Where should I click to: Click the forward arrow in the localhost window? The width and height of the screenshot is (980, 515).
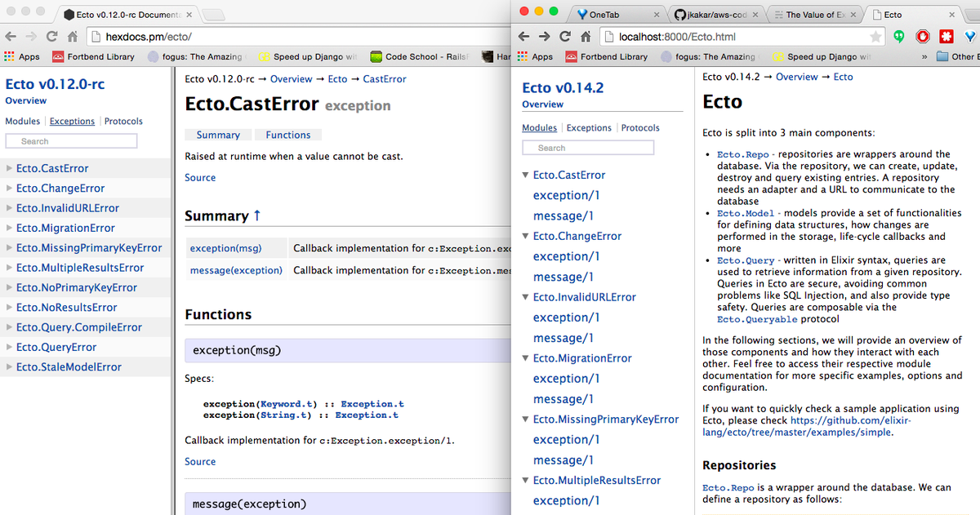click(x=545, y=37)
